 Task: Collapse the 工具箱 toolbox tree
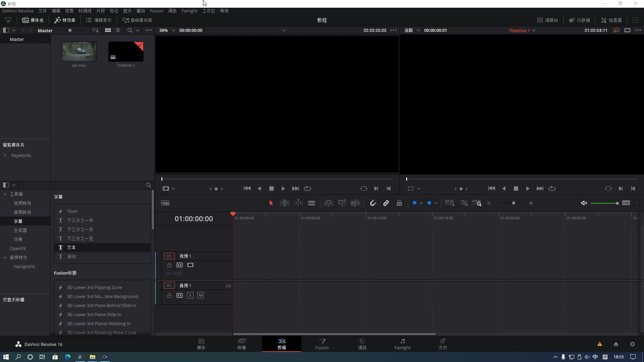[5, 194]
